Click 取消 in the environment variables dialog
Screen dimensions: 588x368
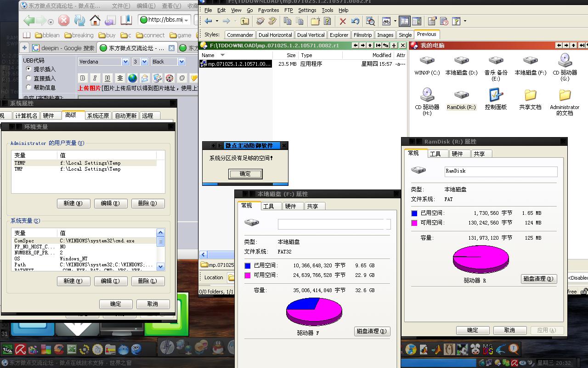click(x=153, y=304)
